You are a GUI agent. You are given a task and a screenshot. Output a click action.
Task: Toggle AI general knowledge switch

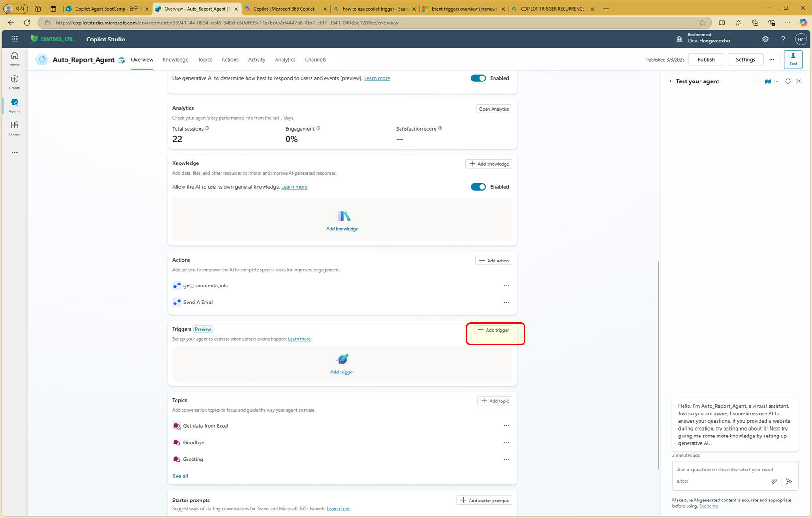pos(478,187)
